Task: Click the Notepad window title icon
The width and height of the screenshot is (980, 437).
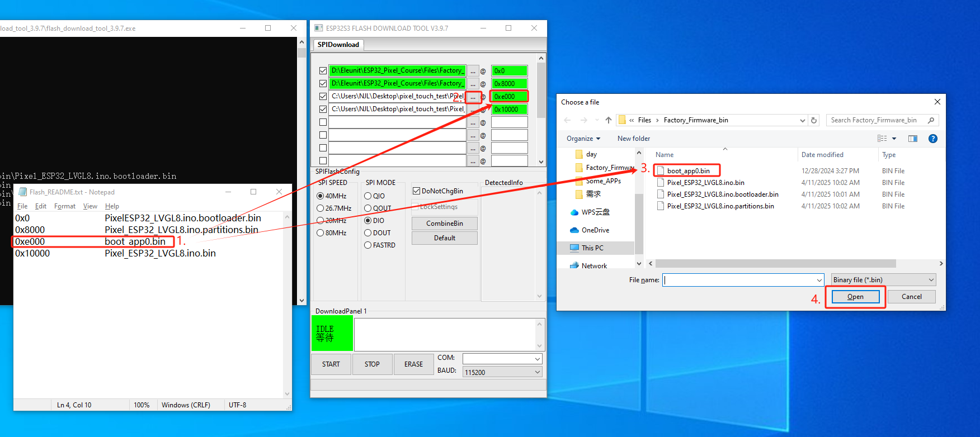Action: [23, 192]
